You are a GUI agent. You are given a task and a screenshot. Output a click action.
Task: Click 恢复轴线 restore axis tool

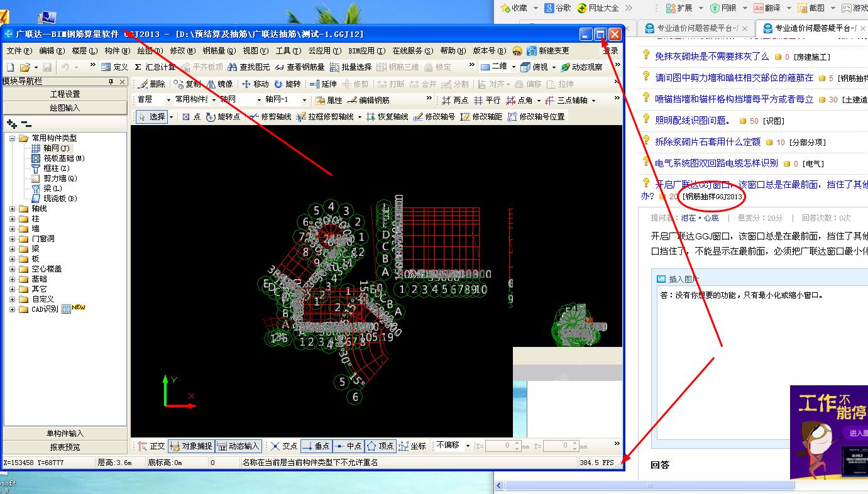point(387,116)
